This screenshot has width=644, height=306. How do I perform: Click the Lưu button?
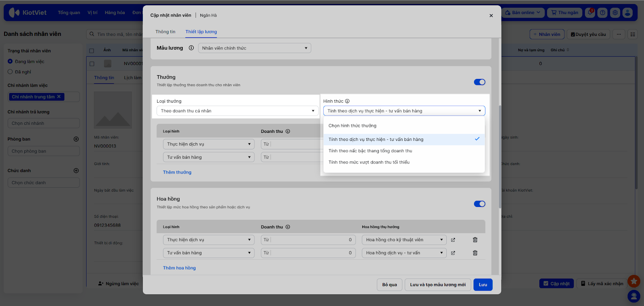tap(483, 285)
